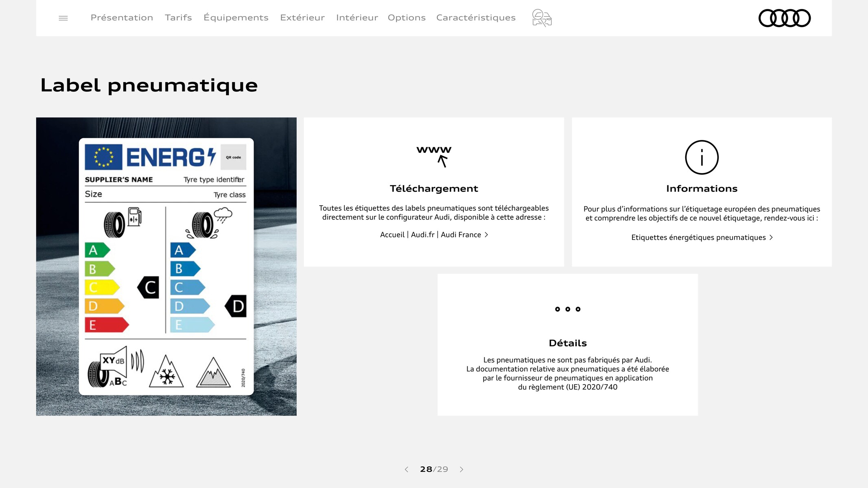Click the black D wet grip marker
868x488 pixels.
236,306
